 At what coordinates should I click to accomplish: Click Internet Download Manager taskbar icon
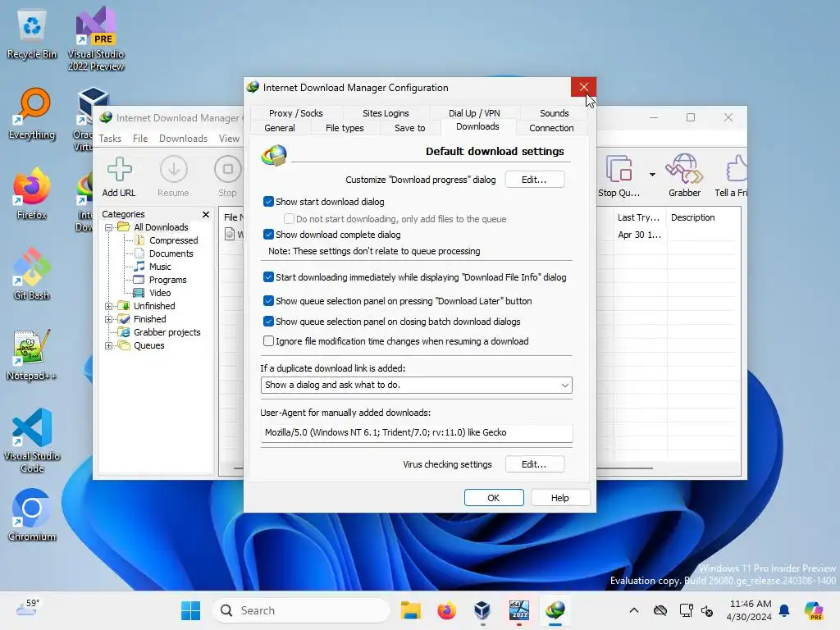pyautogui.click(x=555, y=610)
